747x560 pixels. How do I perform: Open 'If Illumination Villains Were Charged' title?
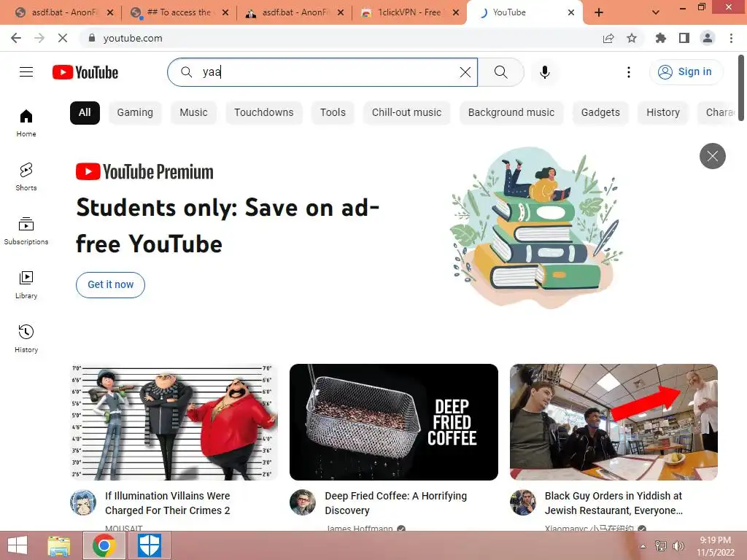[x=168, y=503]
